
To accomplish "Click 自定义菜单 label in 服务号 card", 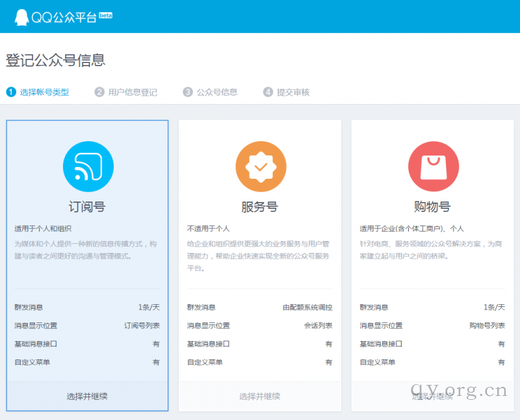I will (205, 362).
